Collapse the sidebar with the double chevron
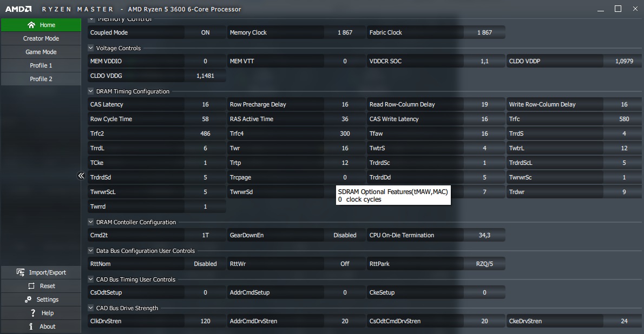The width and height of the screenshot is (644, 334). [81, 176]
